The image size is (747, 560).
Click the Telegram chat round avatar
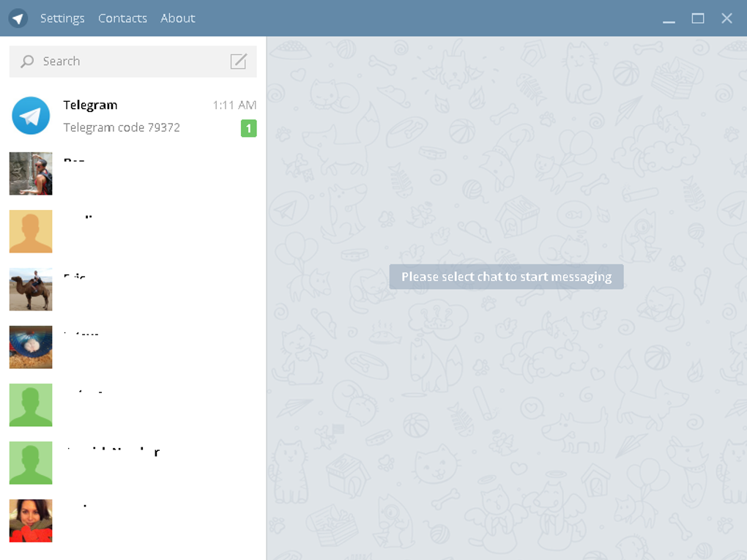[x=31, y=116]
